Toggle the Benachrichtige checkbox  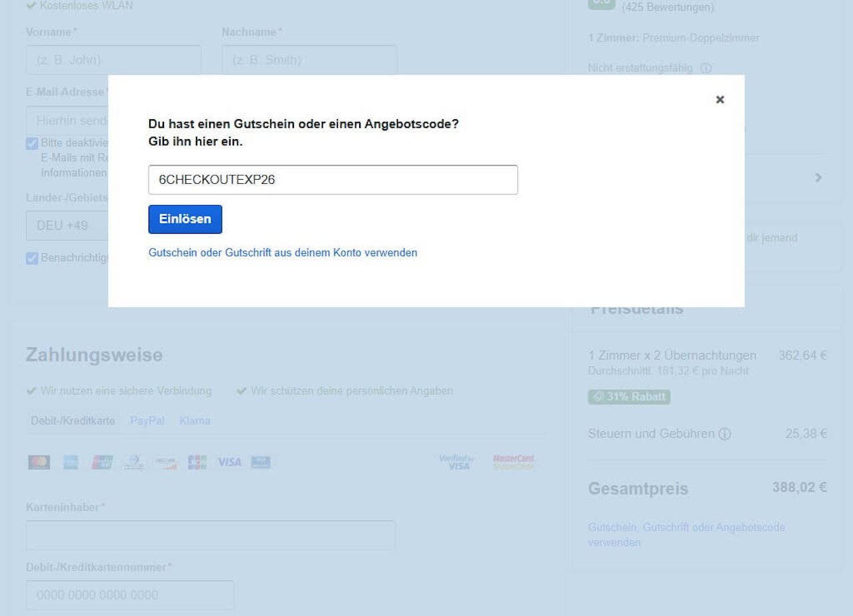point(32,258)
